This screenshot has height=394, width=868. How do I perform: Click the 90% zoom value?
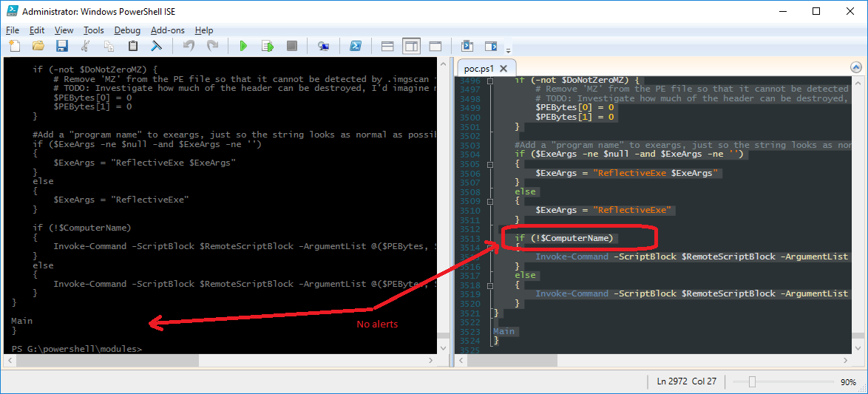coord(848,382)
